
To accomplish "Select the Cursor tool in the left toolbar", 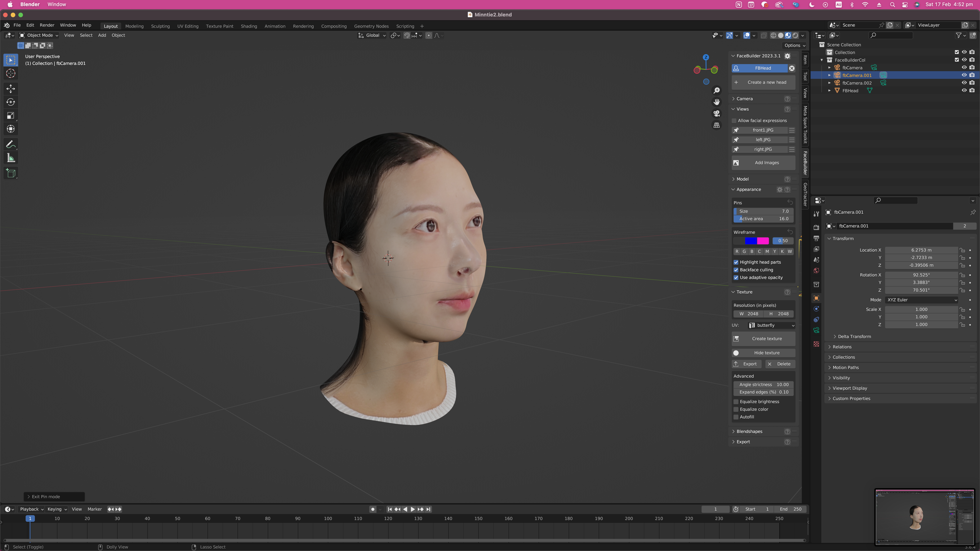I will 11,73.
